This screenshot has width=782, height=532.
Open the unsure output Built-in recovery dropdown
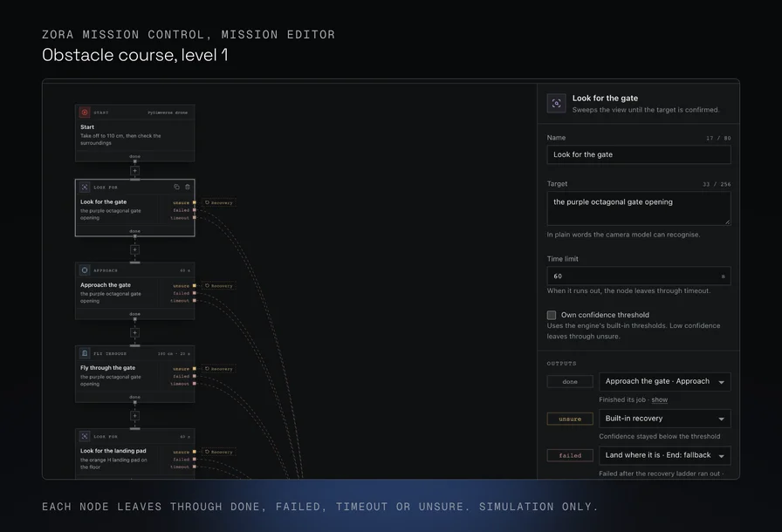665,419
